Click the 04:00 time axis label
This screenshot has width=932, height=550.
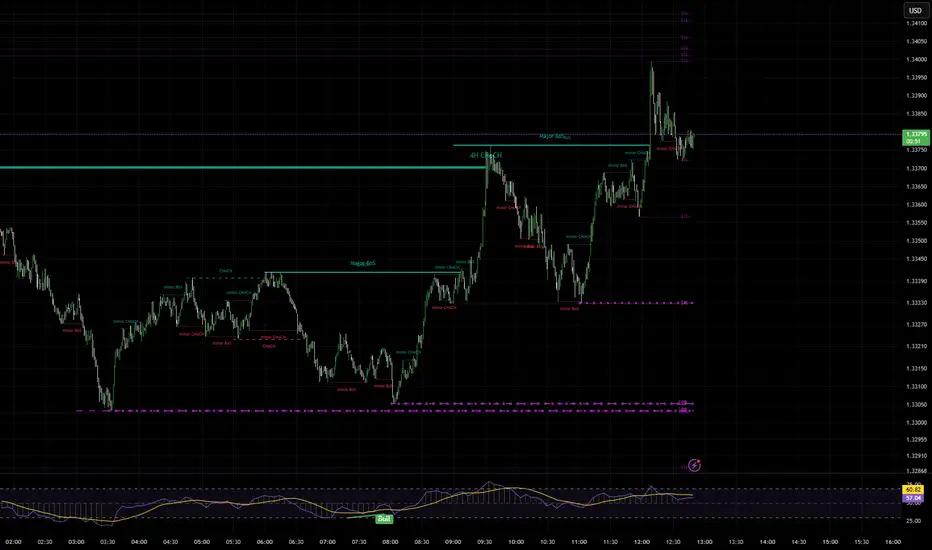click(139, 542)
